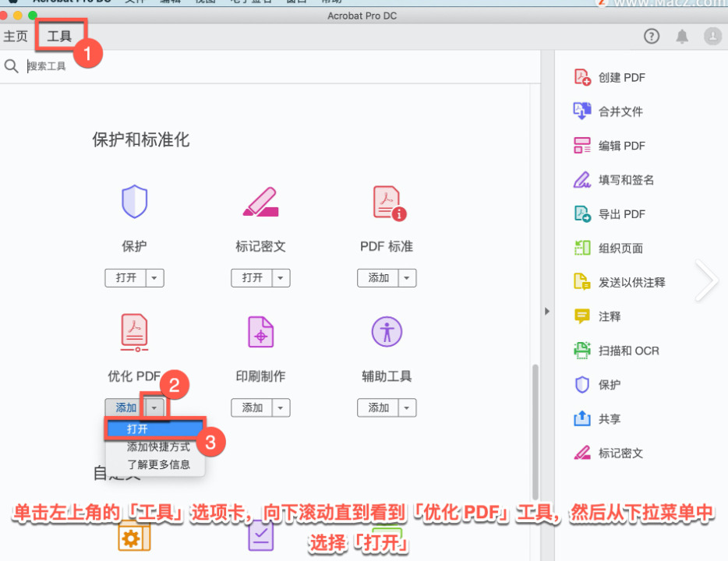Open 扫描和 OCR in right sidebar

[x=617, y=351]
